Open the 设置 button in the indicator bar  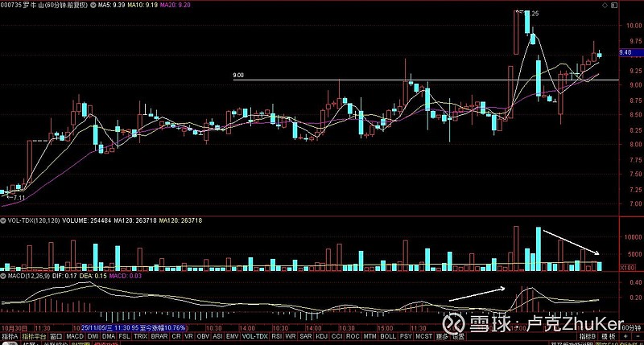458,336
